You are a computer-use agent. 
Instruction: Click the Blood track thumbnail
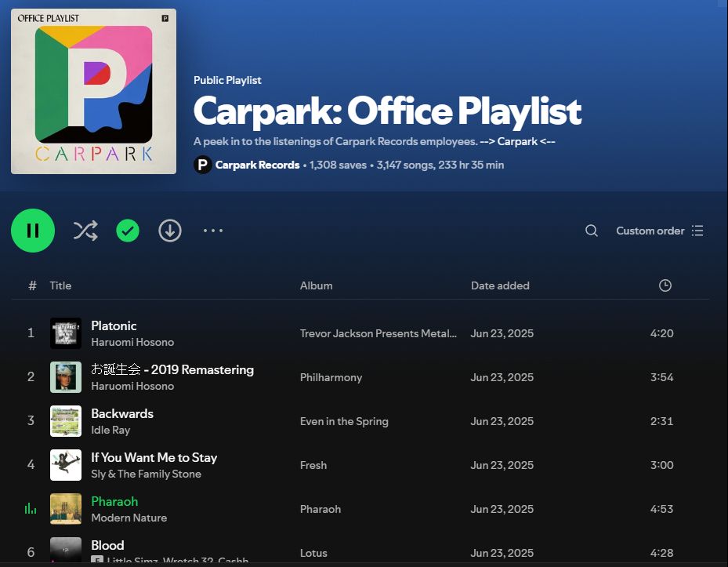point(66,551)
